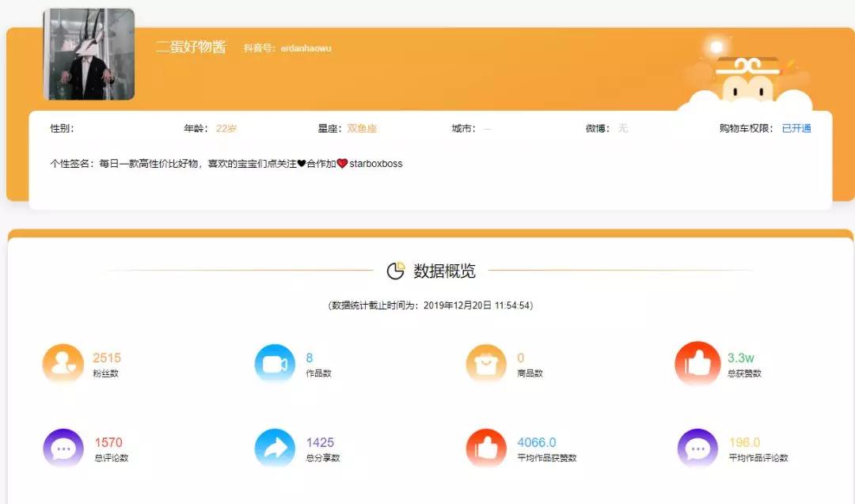
Task: Click the 个性签名 signature text
Action: point(230,164)
